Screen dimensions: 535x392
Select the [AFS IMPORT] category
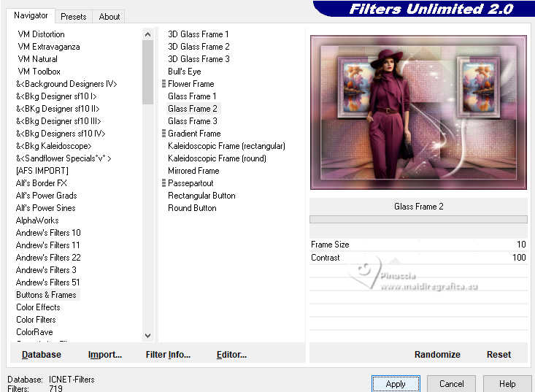(42, 171)
